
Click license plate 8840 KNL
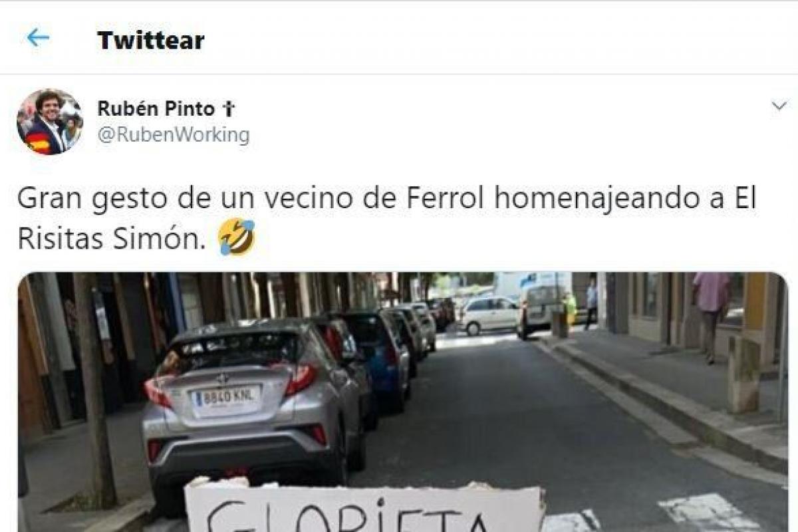click(x=225, y=398)
